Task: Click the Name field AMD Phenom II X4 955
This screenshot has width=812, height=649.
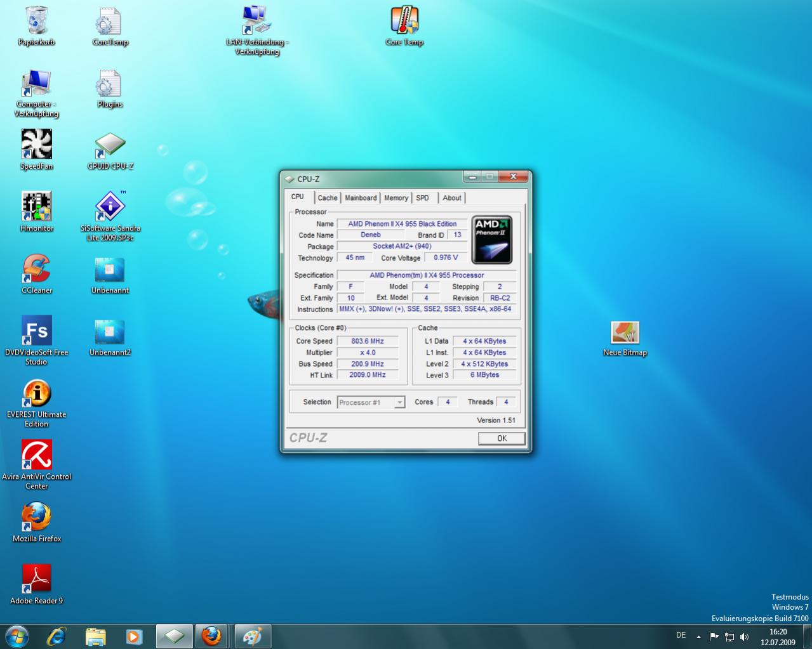Action: coord(403,223)
